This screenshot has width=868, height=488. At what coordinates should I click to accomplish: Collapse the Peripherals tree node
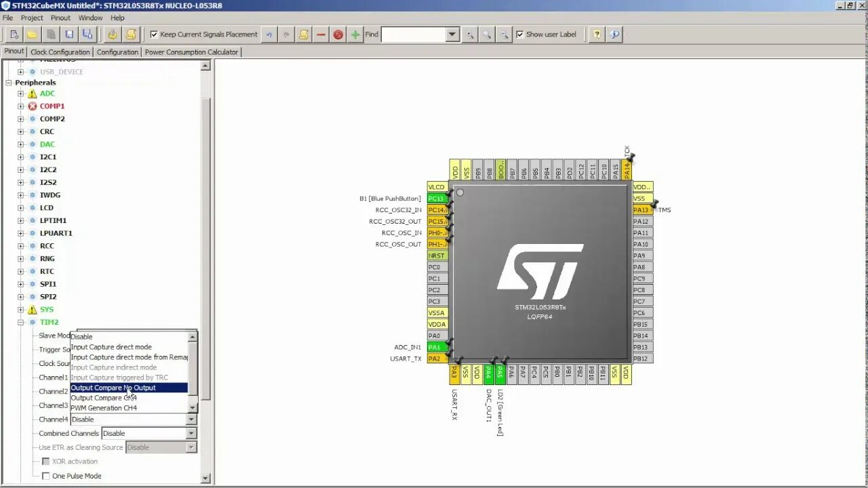(x=9, y=83)
